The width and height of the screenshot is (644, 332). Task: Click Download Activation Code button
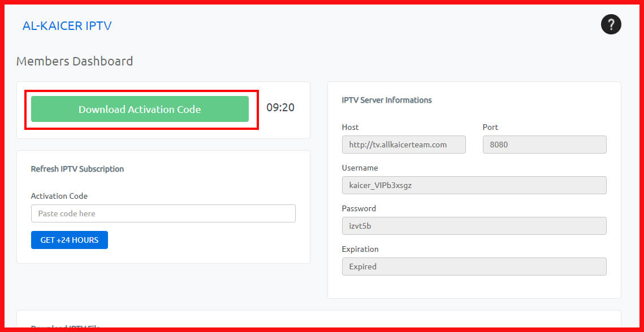coord(140,109)
